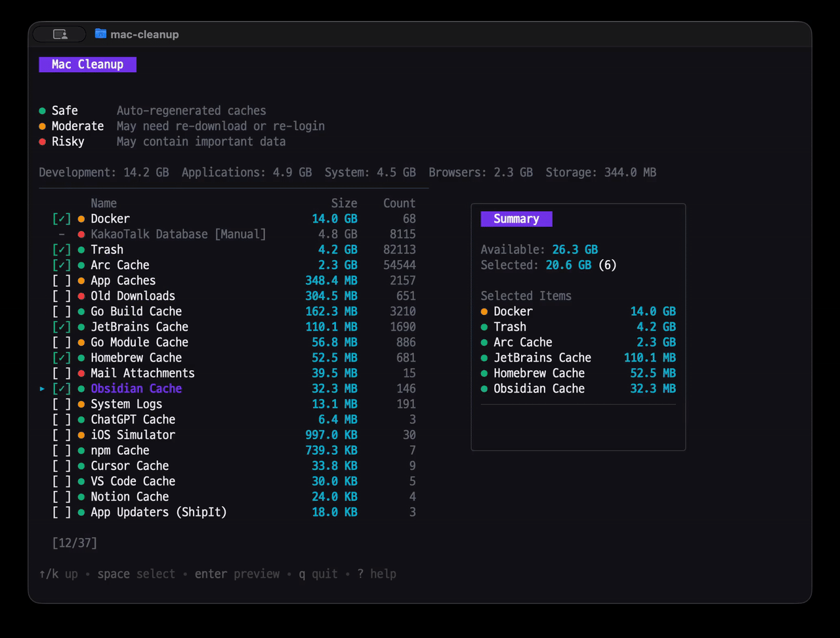Viewport: 840px width, 638px height.
Task: Click the Size column header
Action: [x=345, y=203]
